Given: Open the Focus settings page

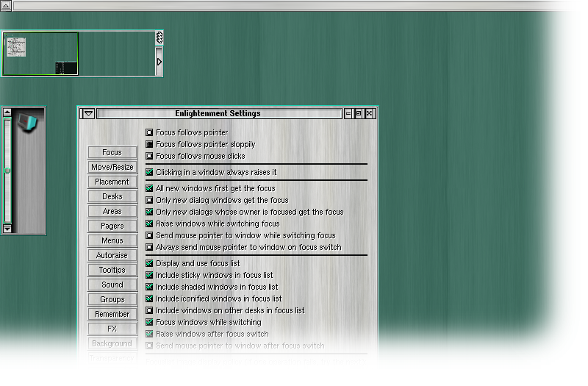Looking at the screenshot, I should (x=112, y=152).
